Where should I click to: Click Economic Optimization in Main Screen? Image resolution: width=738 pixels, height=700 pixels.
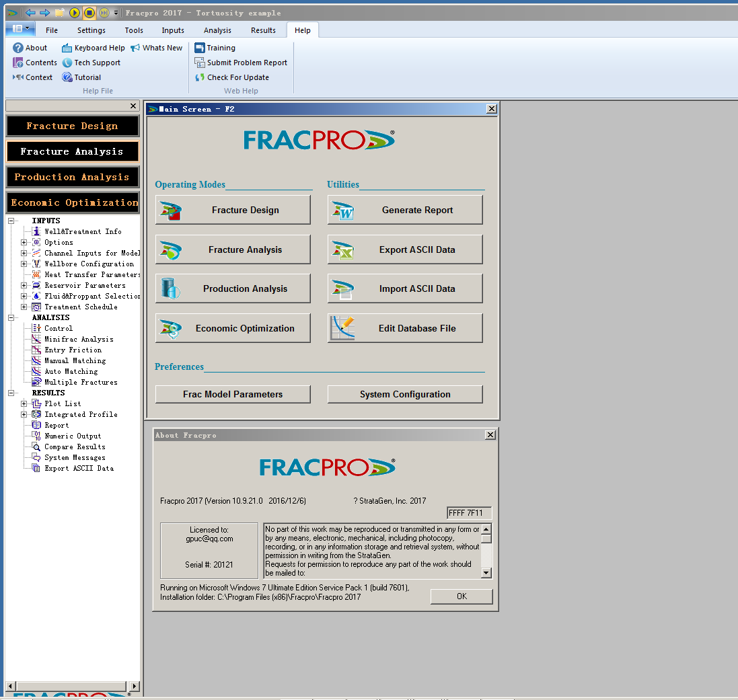[x=233, y=328]
